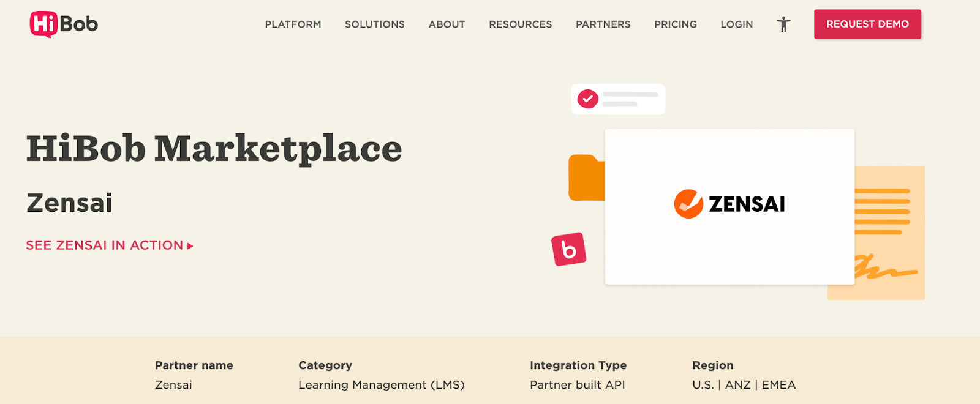980x404 pixels.
Task: Open the PLATFORM menu
Action: point(293,24)
